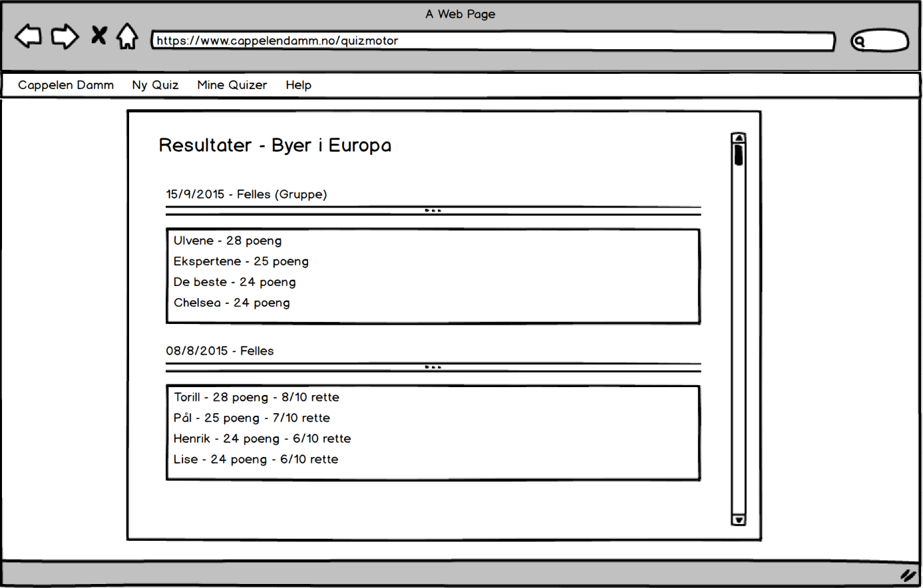Select Ny Quiz in the navigation
This screenshot has height=588, width=923.
(155, 85)
